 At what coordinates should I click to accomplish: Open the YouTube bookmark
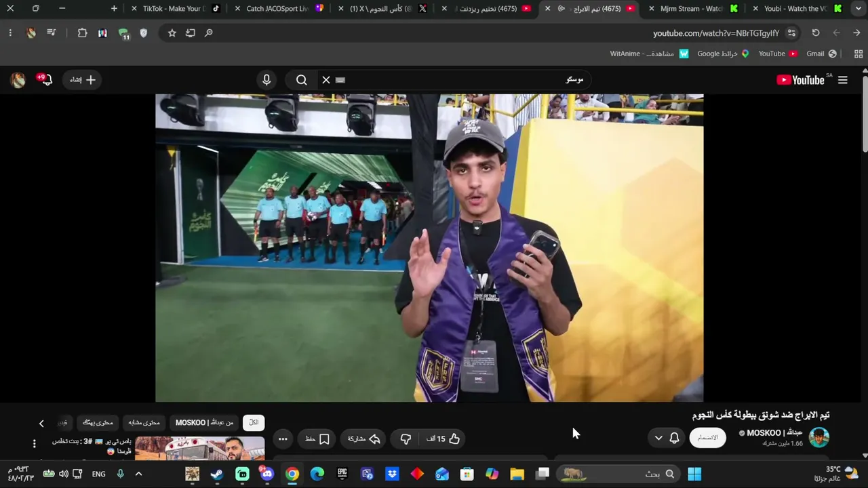778,54
